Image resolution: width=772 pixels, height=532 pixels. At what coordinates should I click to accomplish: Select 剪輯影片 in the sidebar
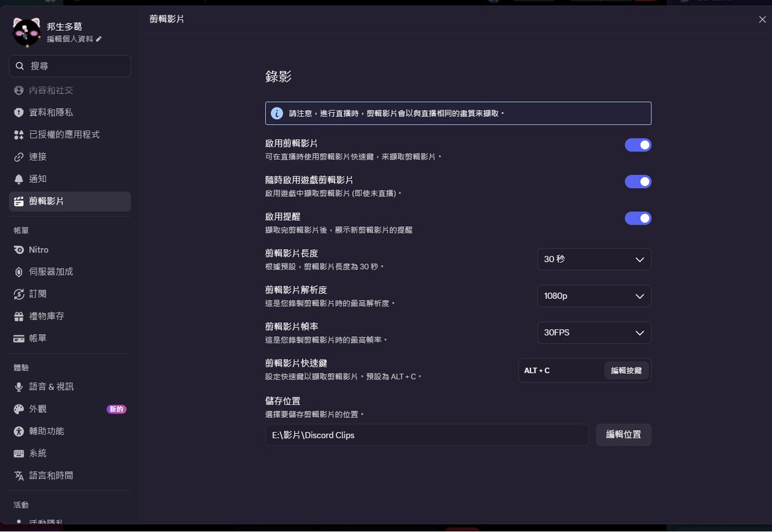click(x=70, y=202)
